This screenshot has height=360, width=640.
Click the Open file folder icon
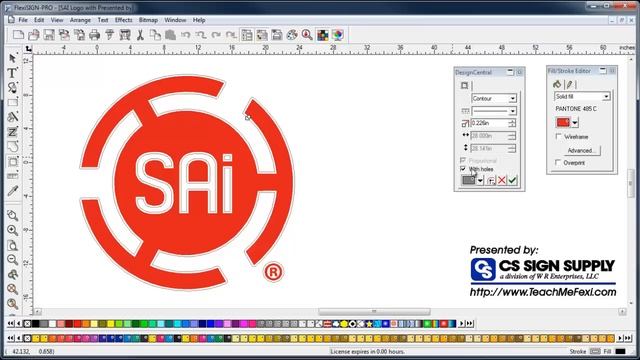(x=33, y=35)
